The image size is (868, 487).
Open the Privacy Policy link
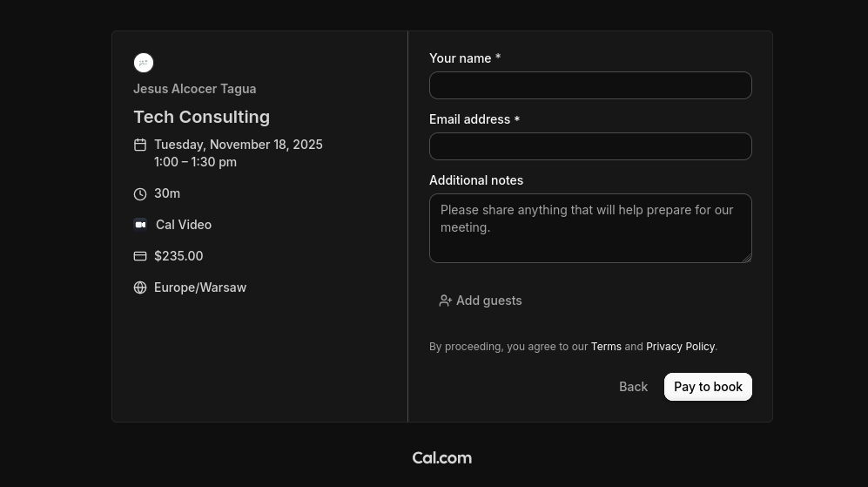point(680,347)
